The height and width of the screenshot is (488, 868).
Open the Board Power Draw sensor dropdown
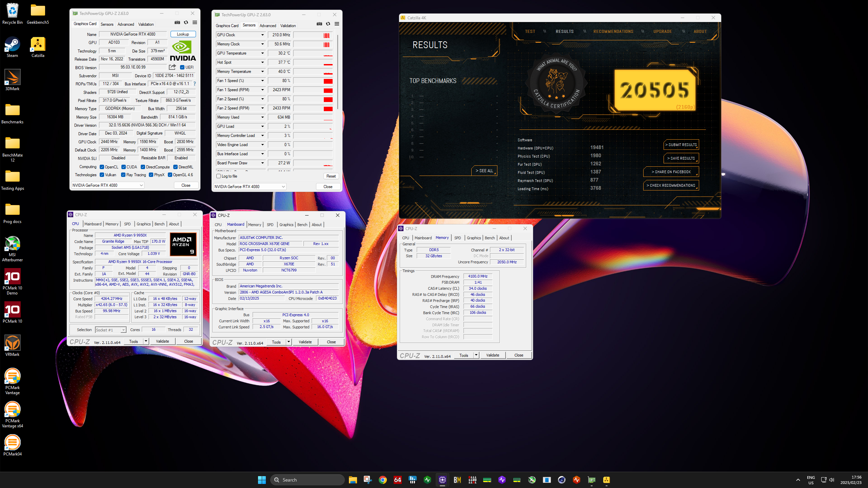pyautogui.click(x=262, y=163)
